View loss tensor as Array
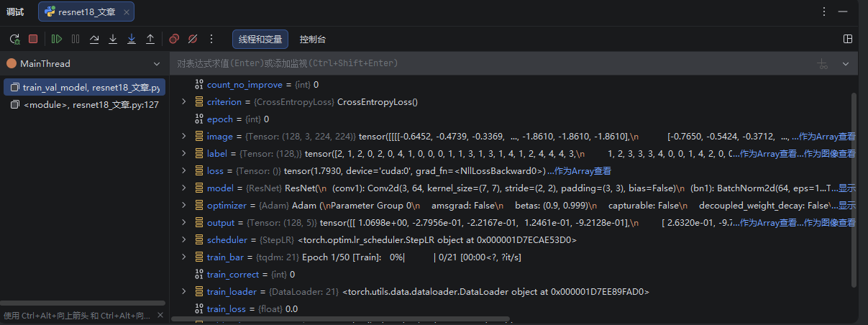The height and width of the screenshot is (325, 868). pos(583,170)
